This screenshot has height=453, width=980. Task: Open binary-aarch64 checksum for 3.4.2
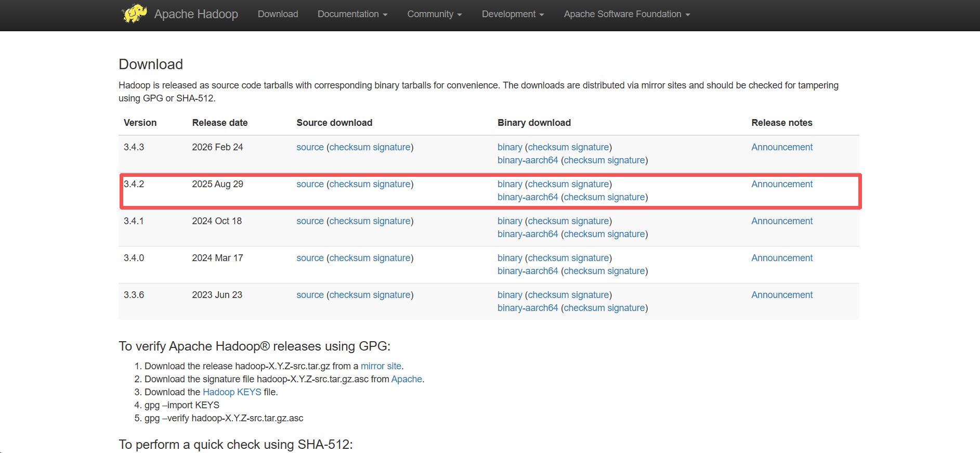(584, 197)
